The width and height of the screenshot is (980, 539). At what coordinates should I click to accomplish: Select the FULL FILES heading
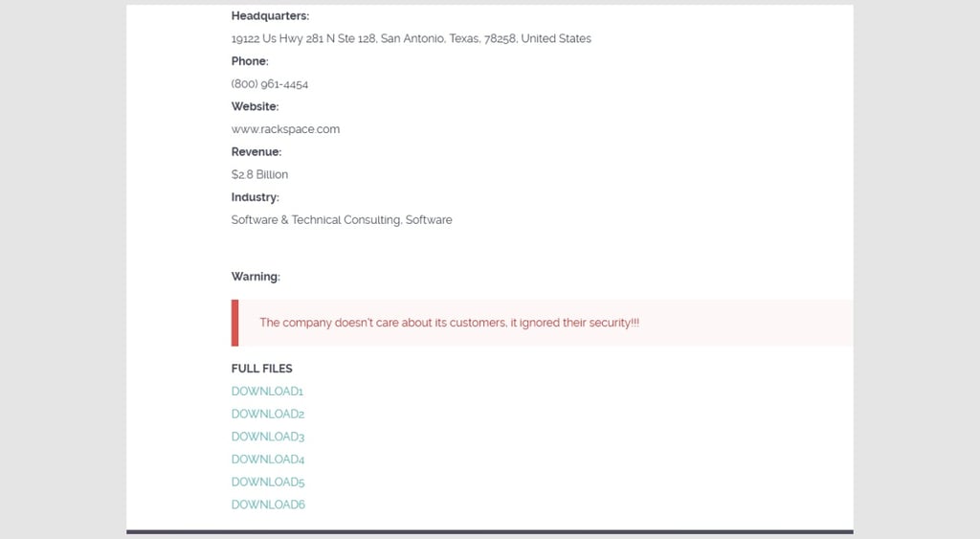click(x=262, y=369)
